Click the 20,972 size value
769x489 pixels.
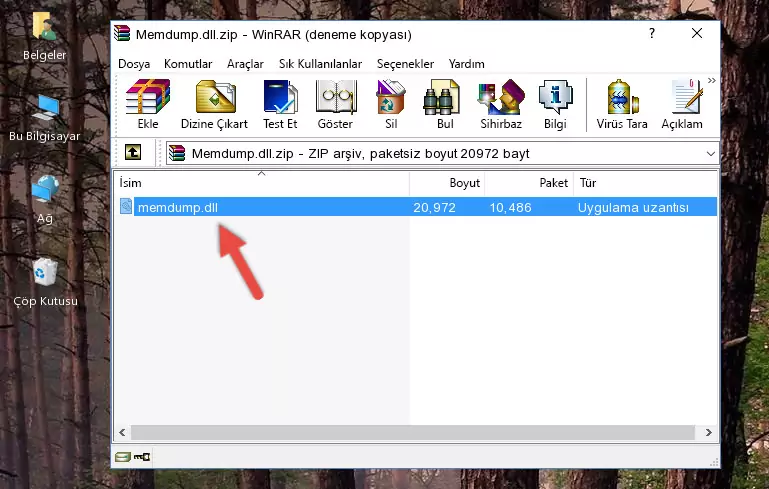434,207
